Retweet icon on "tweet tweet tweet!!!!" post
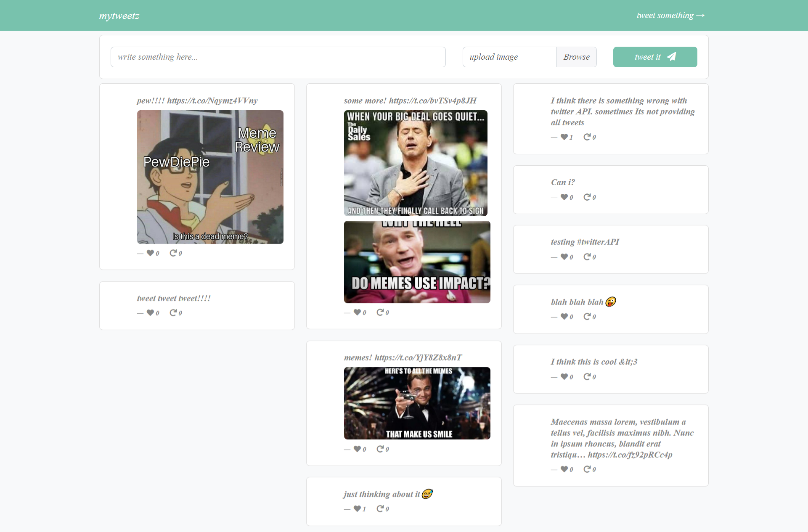808x532 pixels. point(173,312)
